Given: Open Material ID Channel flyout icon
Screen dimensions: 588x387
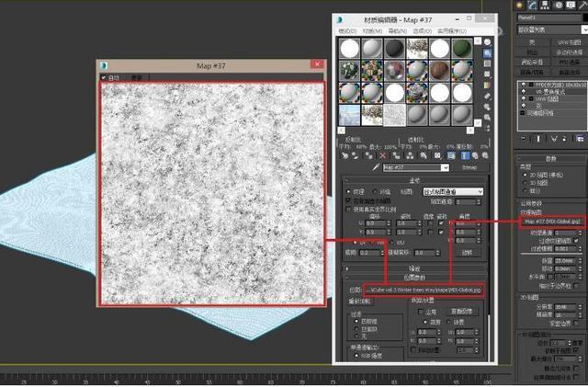Looking at the screenshot, I should tap(437, 155).
